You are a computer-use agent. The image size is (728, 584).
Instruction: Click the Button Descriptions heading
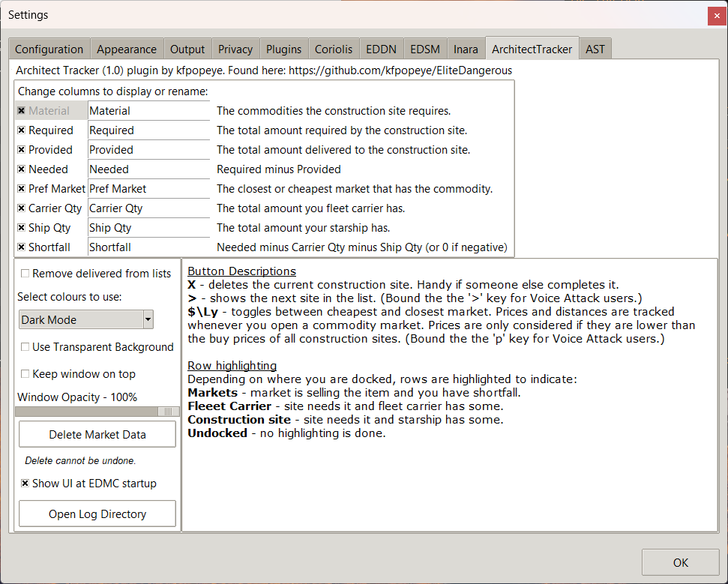(242, 271)
